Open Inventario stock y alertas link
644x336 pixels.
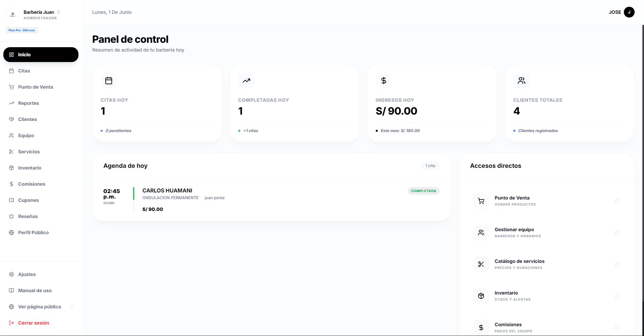click(x=547, y=296)
